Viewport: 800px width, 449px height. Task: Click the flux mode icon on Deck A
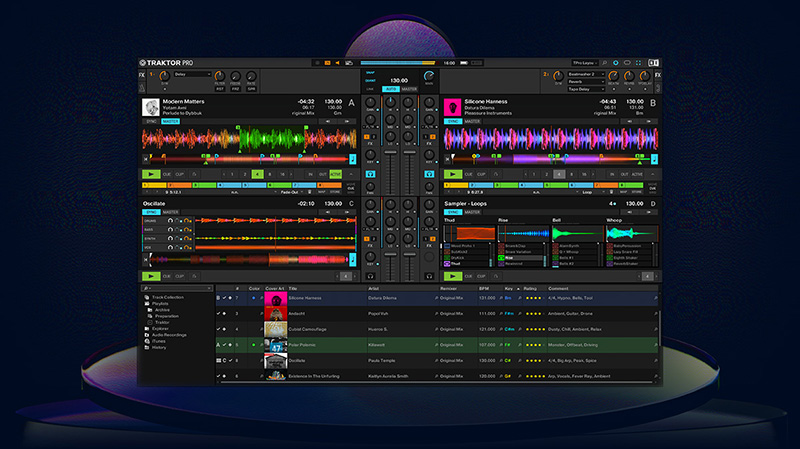pyautogui.click(x=194, y=174)
